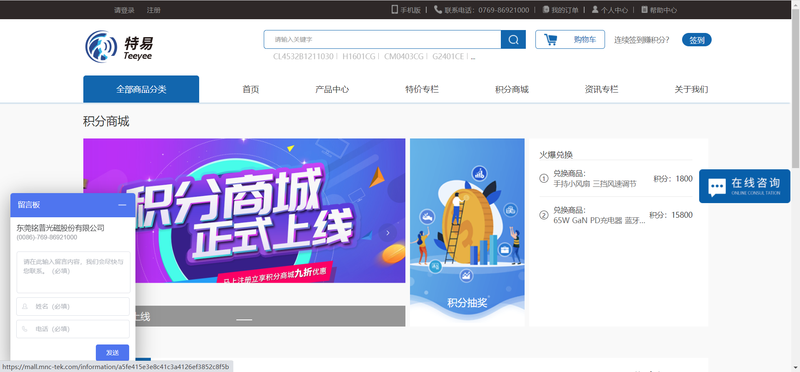Click suggested keyword G2401CE
Image resolution: width=800 pixels, height=372 pixels.
[x=448, y=56]
